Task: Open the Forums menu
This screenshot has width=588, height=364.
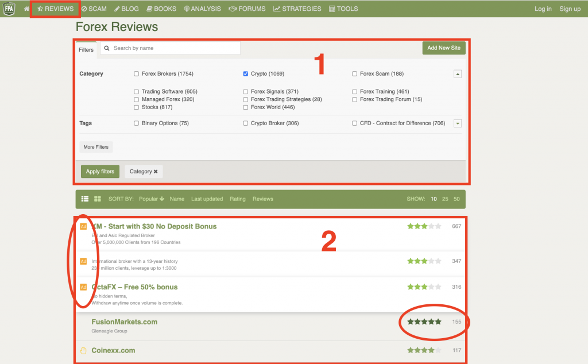Action: [x=247, y=9]
